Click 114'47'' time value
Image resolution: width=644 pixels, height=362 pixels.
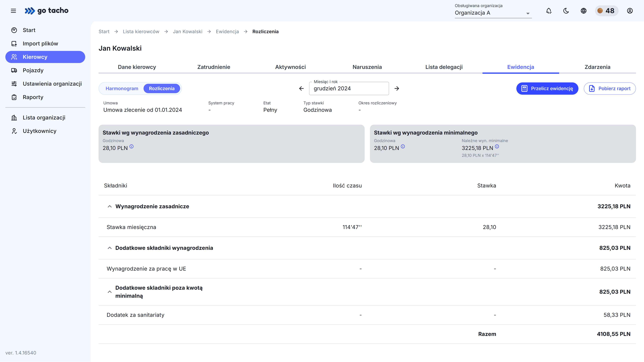click(352, 227)
